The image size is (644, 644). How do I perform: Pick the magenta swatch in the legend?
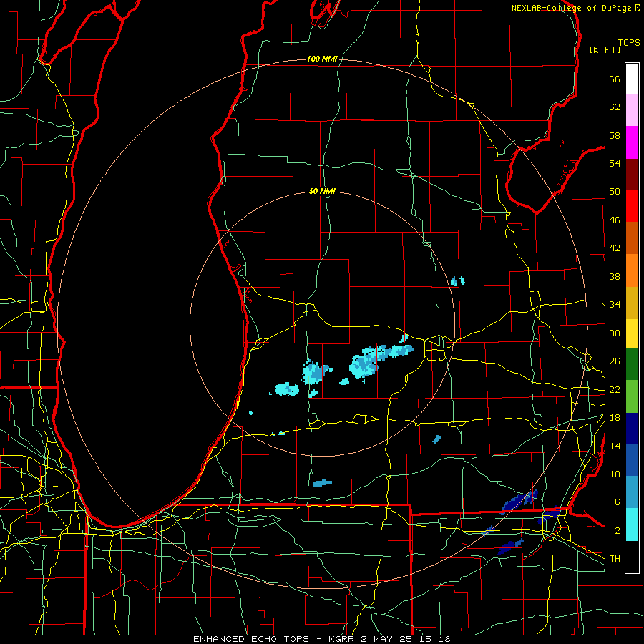(632, 142)
